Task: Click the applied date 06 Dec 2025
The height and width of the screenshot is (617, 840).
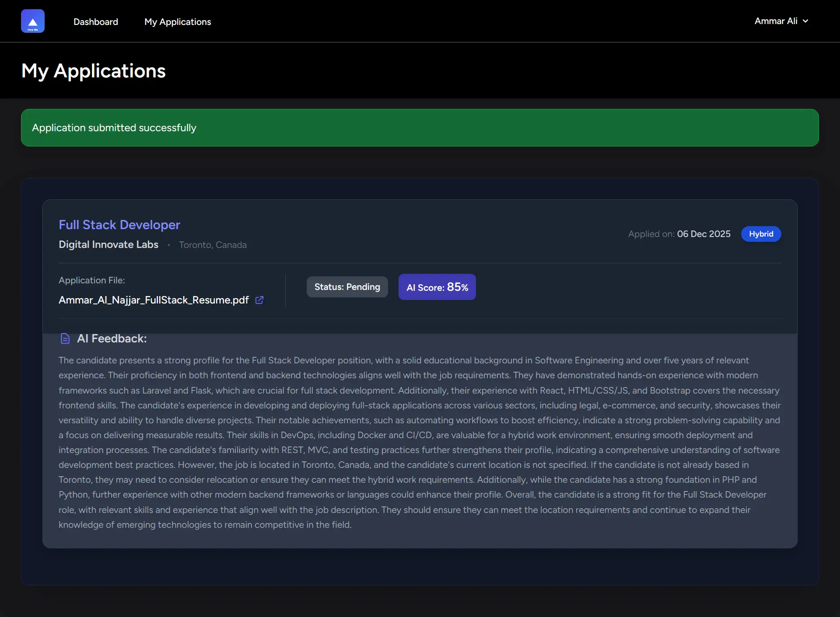Action: (x=703, y=234)
